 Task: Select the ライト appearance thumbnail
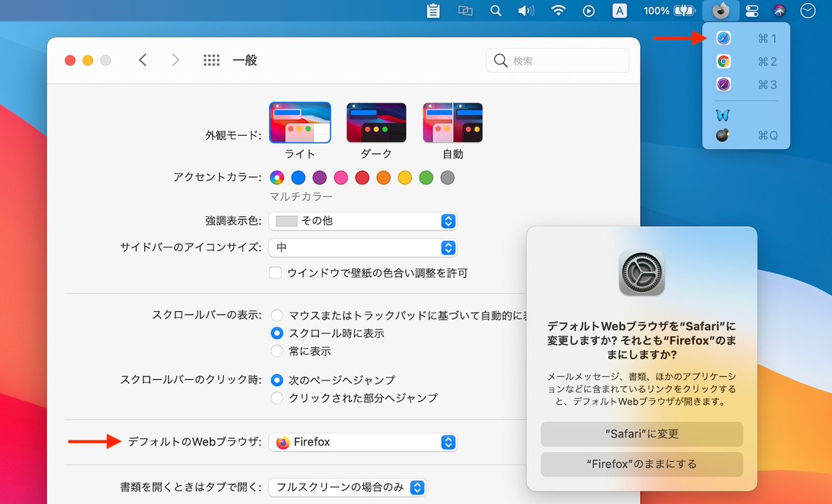pos(300,123)
